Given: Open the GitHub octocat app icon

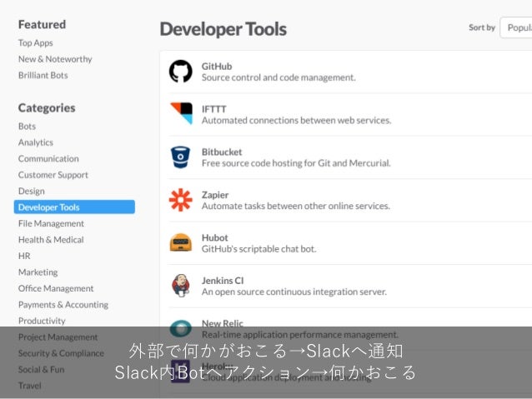Looking at the screenshot, I should coord(180,72).
